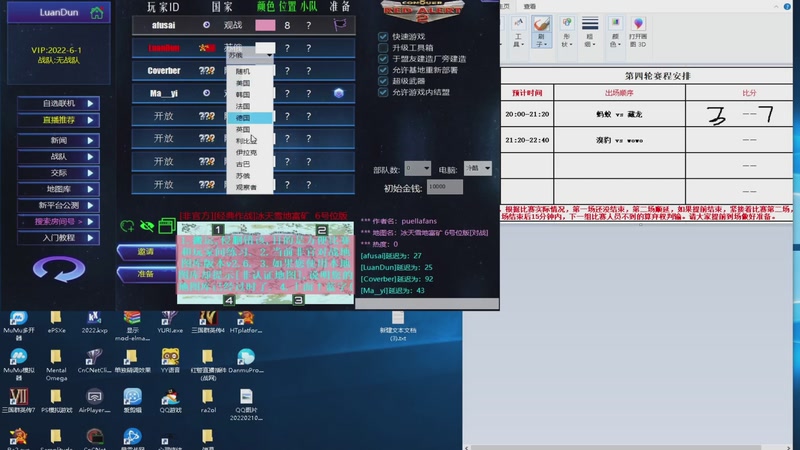The width and height of the screenshot is (800, 450).
Task: Click the 准备 ready button
Action: pos(146,274)
